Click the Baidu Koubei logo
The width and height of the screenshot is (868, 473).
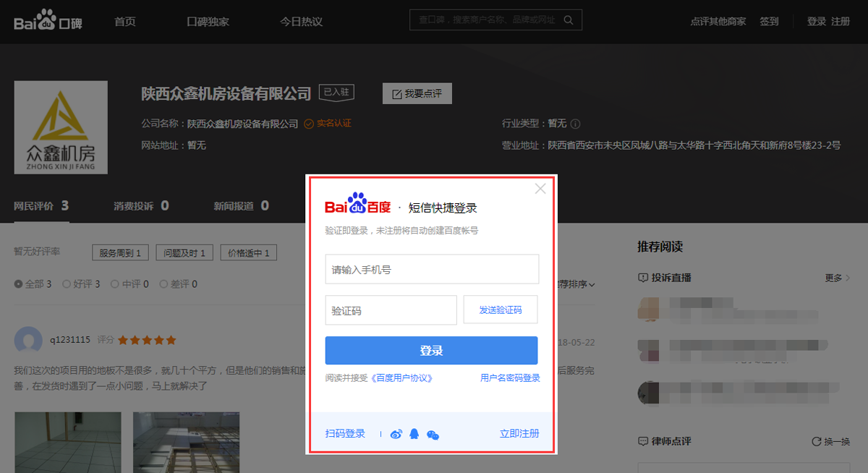48,21
